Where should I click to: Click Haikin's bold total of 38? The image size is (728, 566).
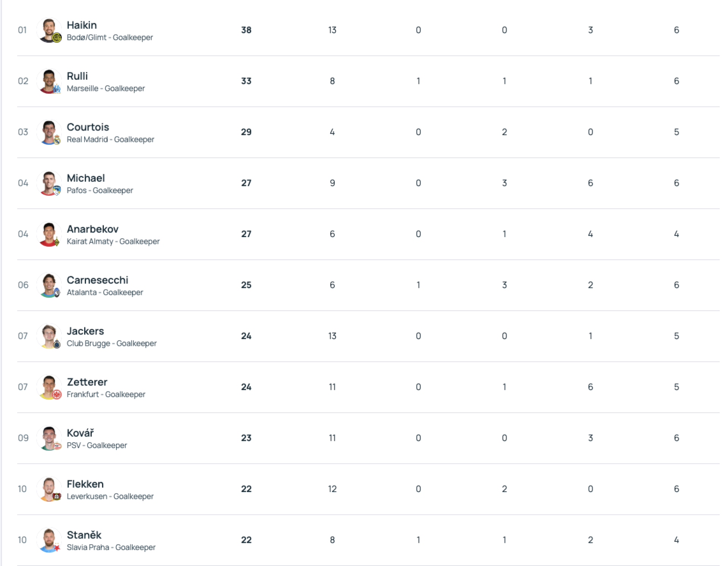(x=246, y=30)
